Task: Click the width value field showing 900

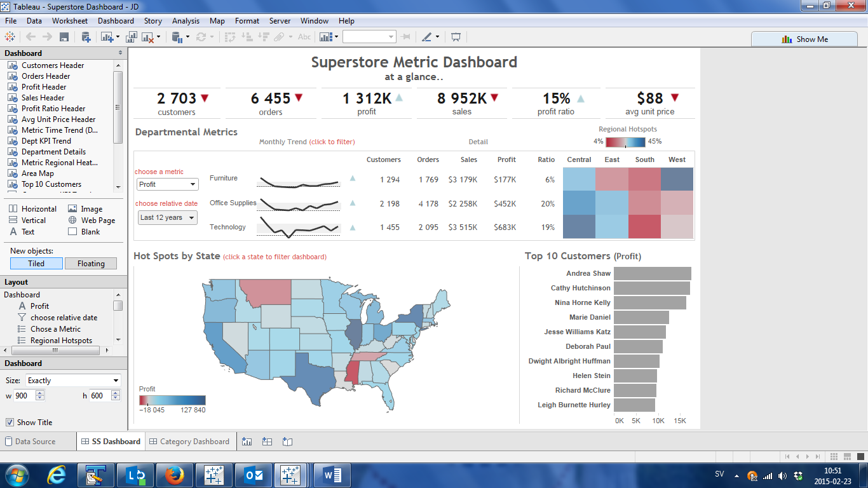Action: point(25,396)
